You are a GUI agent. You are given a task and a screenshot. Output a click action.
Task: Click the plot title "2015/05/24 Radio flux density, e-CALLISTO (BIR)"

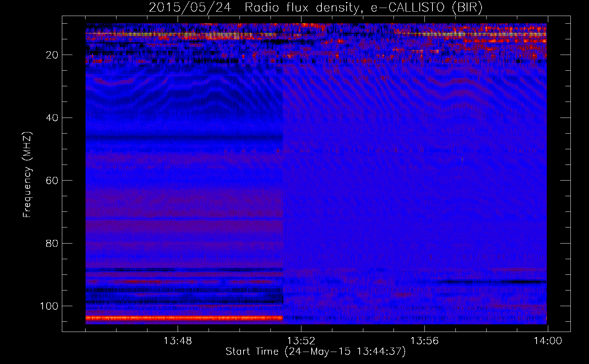point(316,8)
